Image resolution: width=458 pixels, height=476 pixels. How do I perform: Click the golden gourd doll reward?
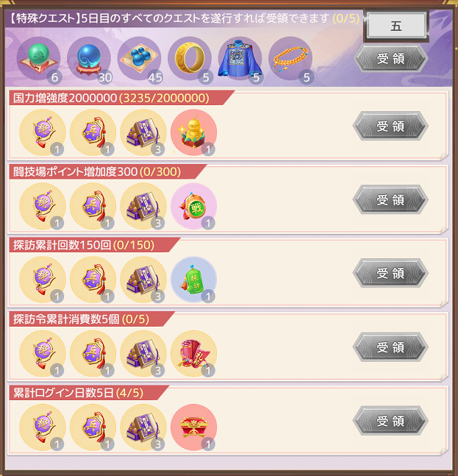194,132
